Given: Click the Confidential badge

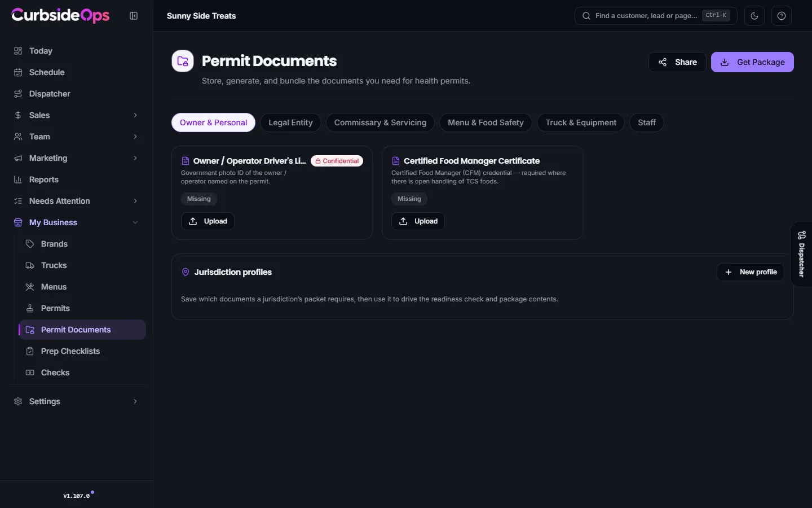Looking at the screenshot, I should click(337, 161).
